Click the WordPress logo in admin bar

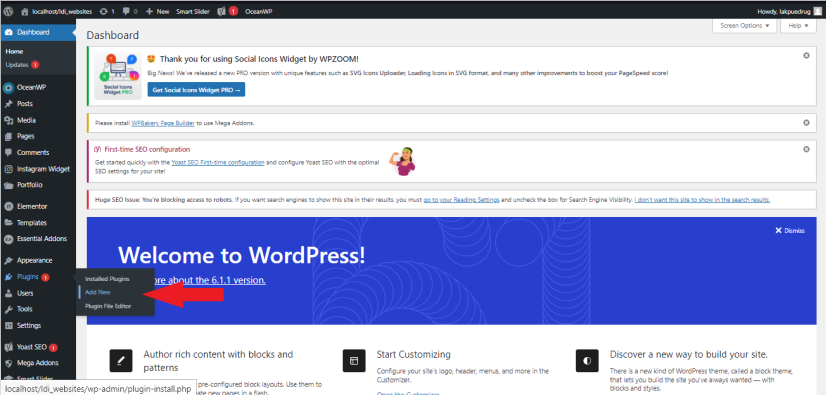[8, 11]
